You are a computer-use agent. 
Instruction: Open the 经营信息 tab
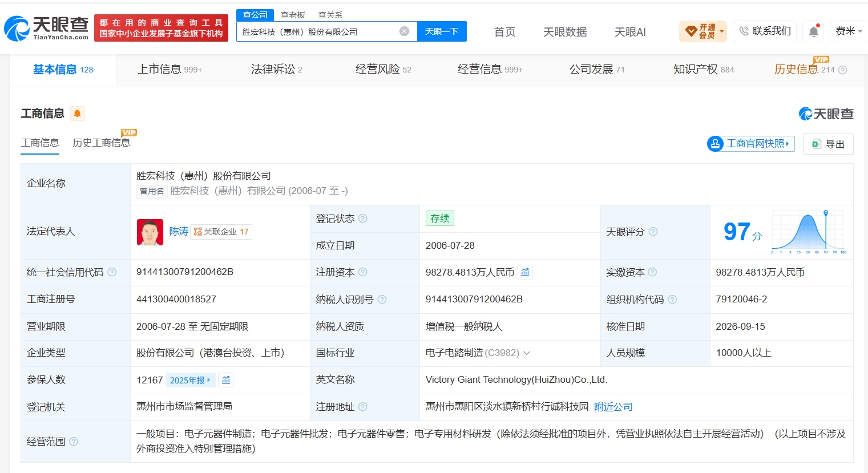click(490, 70)
